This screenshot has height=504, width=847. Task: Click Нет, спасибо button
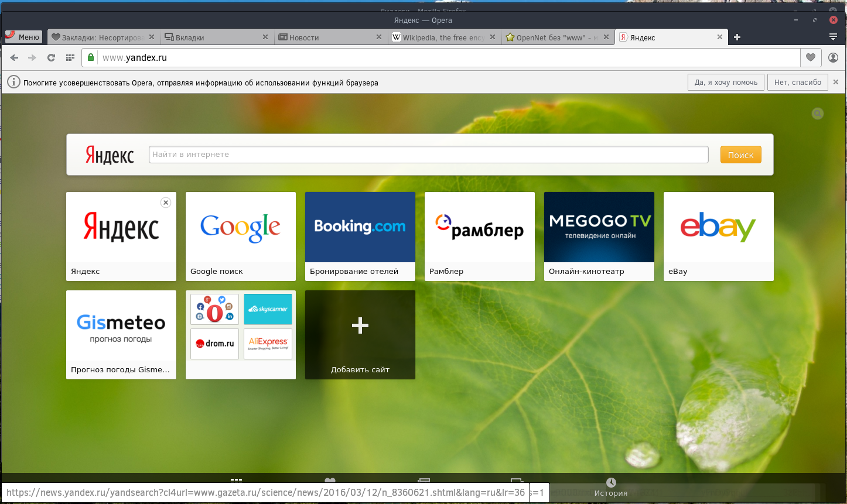pos(798,83)
